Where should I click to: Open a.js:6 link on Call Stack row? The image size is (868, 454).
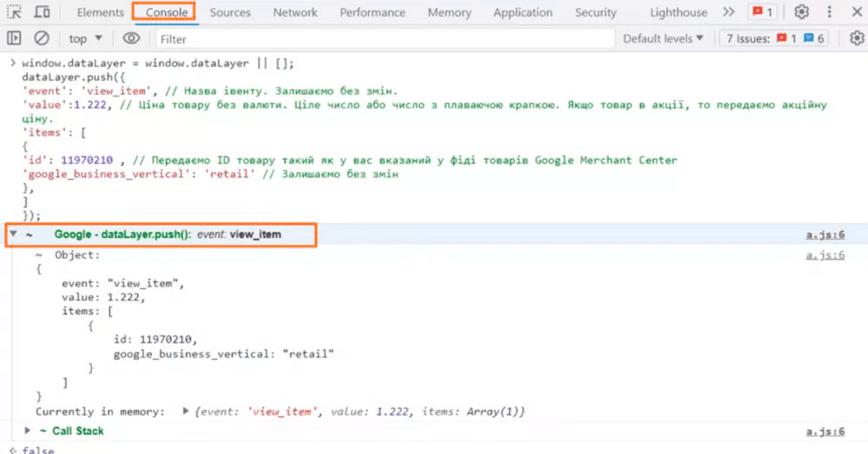825,431
